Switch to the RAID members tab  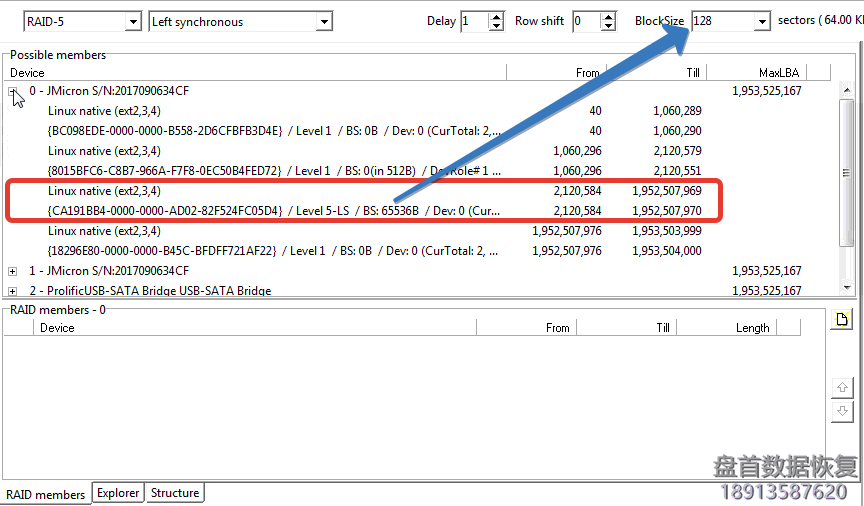pyautogui.click(x=46, y=494)
